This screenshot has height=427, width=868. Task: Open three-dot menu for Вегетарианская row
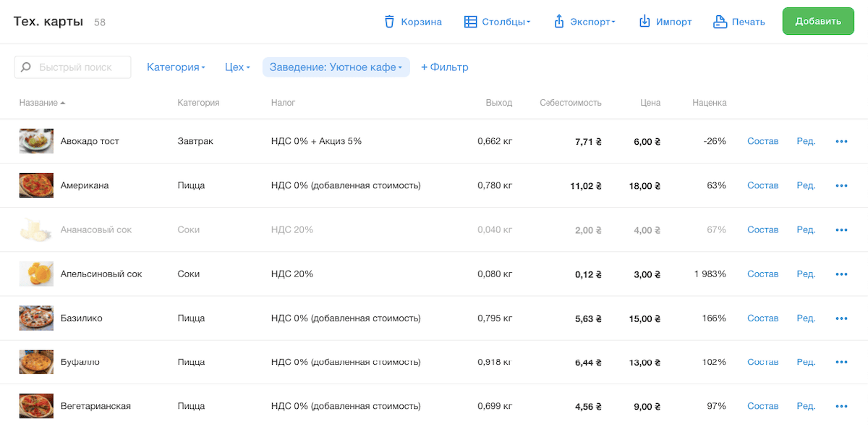click(841, 407)
